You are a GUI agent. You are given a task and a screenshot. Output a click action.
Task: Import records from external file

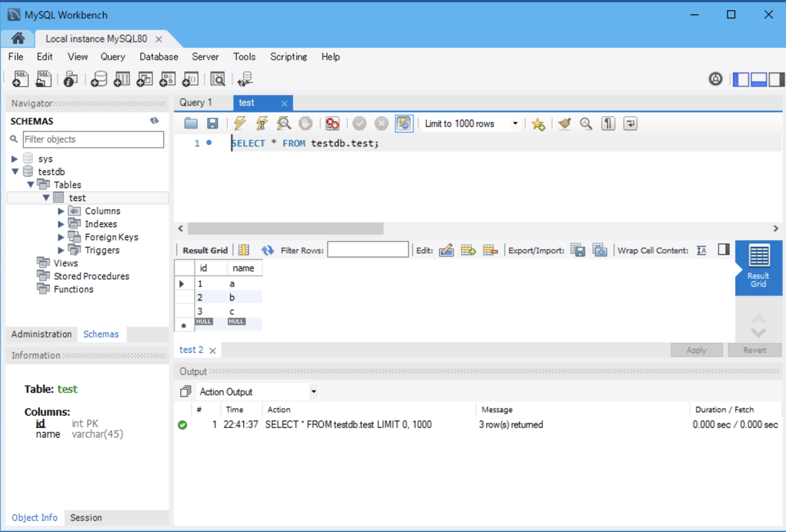point(600,250)
